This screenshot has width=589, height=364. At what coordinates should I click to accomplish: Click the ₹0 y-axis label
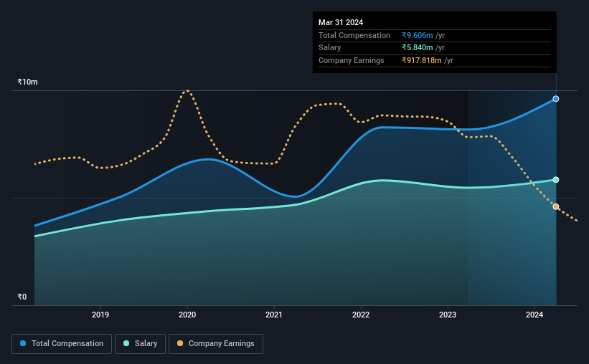[x=22, y=297]
